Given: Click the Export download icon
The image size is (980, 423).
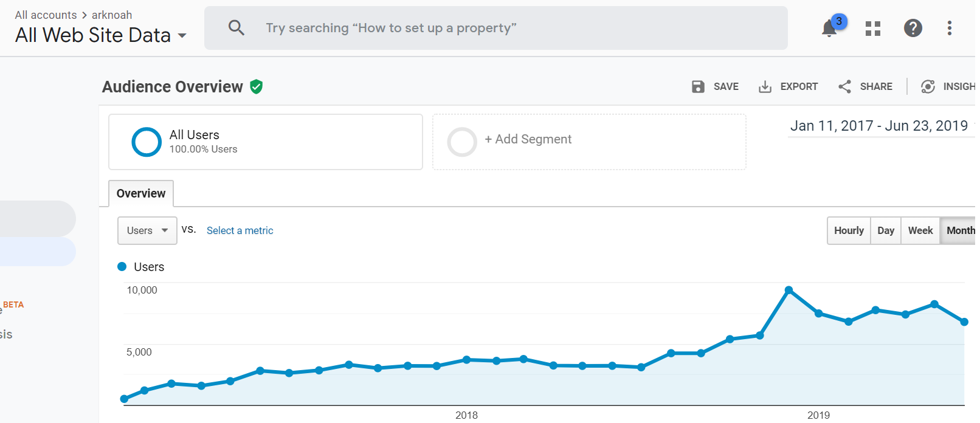Looking at the screenshot, I should [765, 87].
